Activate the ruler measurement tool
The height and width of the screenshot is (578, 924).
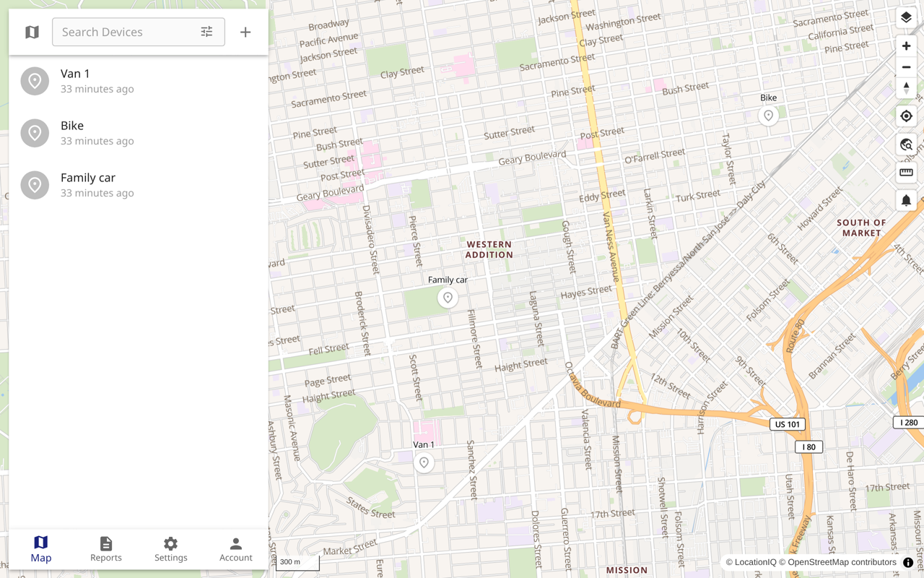[x=906, y=173]
